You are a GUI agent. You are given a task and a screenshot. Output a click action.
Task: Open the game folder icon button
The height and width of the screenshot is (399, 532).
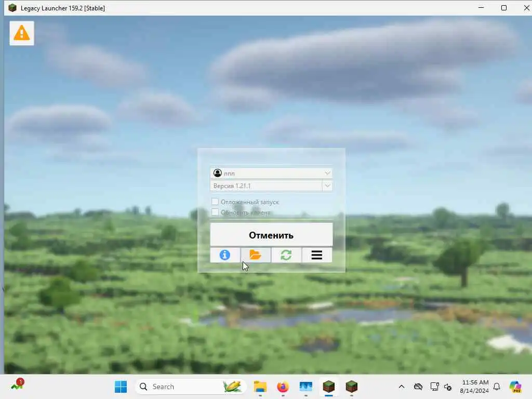click(256, 255)
